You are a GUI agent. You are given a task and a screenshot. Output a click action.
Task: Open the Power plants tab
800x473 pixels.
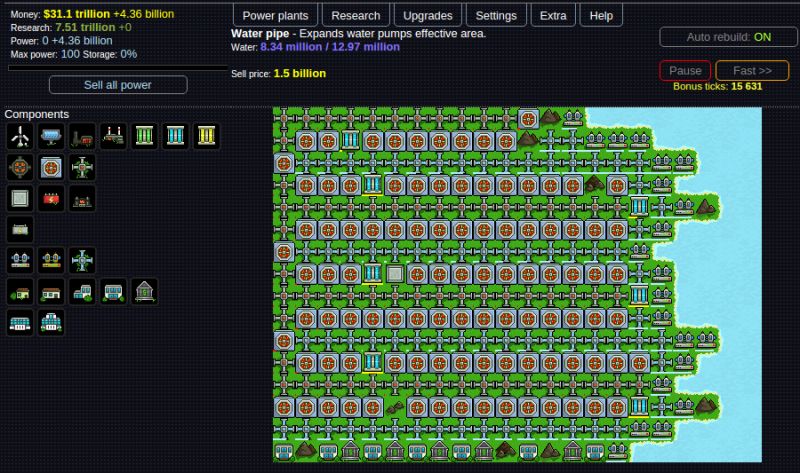pos(275,15)
